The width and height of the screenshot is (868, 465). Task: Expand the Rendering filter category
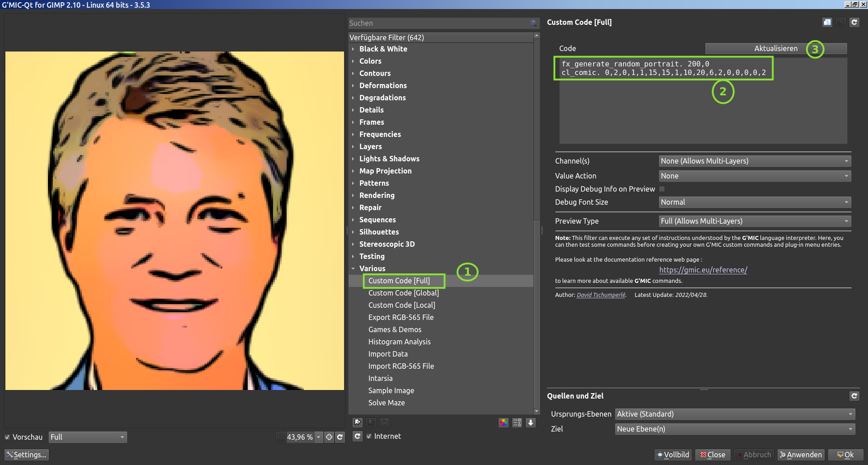point(377,195)
